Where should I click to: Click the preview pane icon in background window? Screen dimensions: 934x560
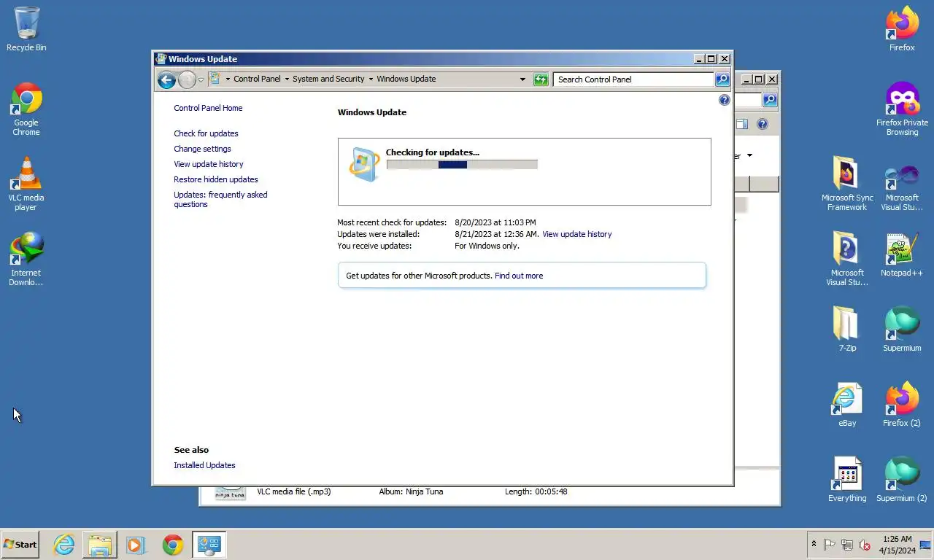741,124
